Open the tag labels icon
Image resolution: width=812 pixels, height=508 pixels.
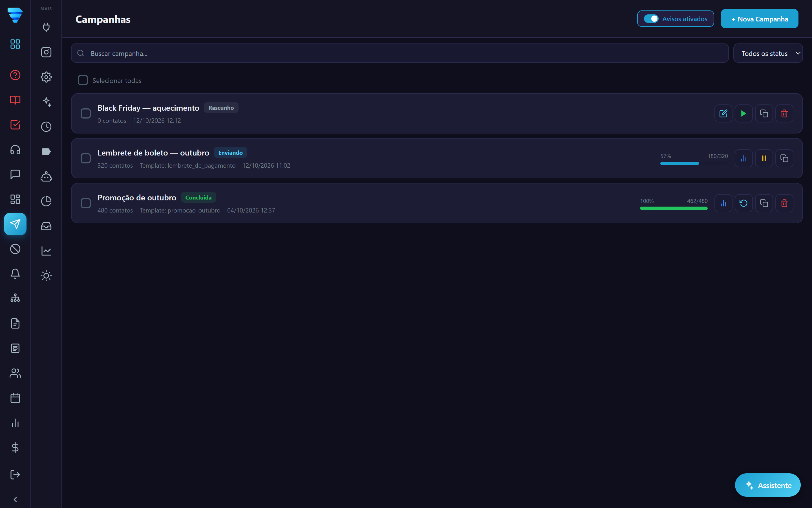click(x=46, y=152)
